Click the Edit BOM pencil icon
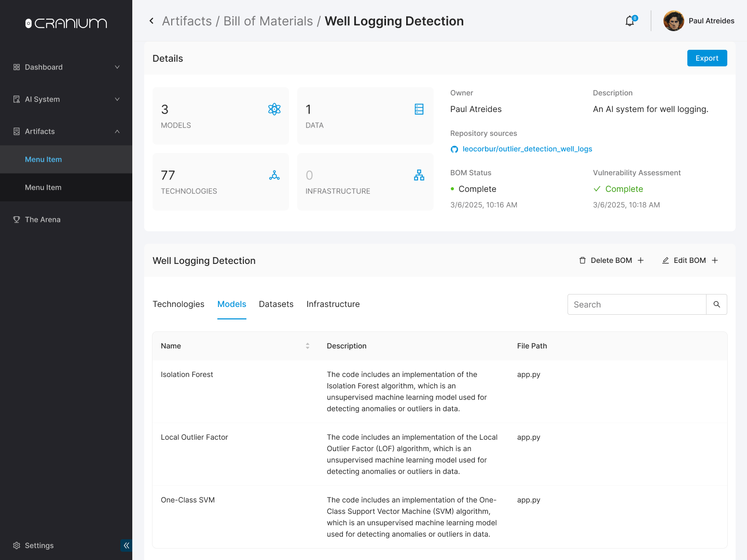The image size is (747, 560). pos(666,260)
